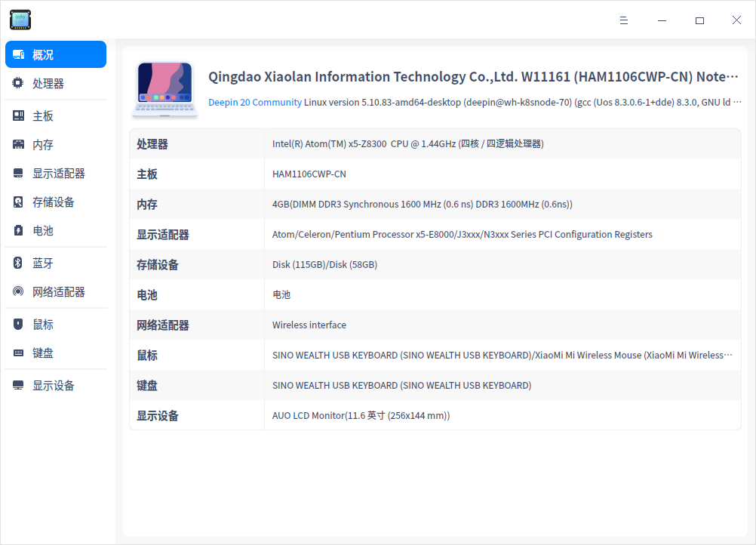Select the AUO LCD Monitor value
The image size is (756, 545).
[x=361, y=415]
